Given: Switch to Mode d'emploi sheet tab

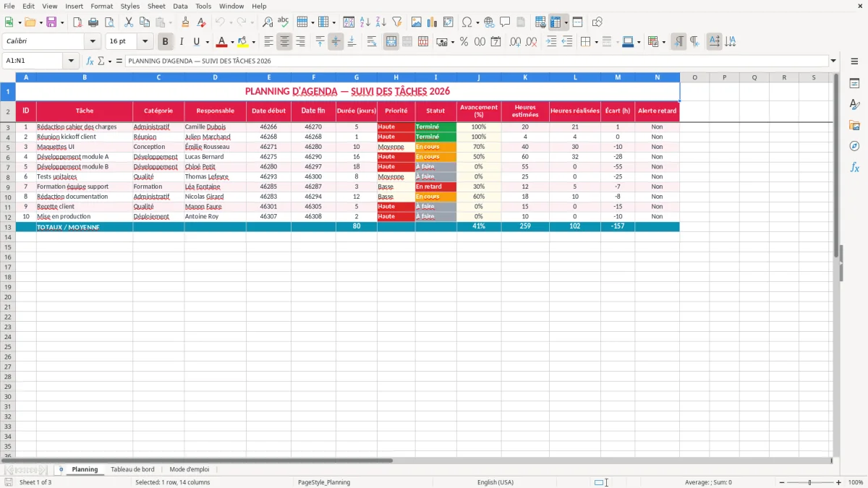Looking at the screenshot, I should click(190, 469).
